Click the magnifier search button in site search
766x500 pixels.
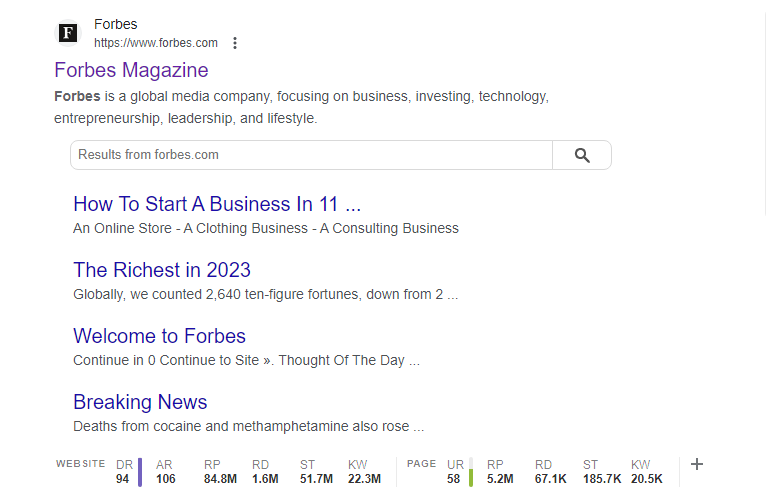(582, 155)
